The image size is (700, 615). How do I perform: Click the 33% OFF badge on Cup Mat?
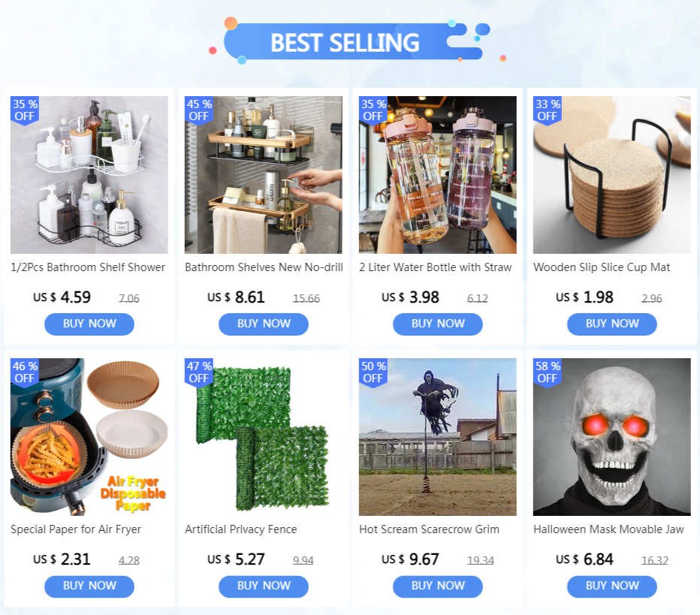[x=548, y=110]
